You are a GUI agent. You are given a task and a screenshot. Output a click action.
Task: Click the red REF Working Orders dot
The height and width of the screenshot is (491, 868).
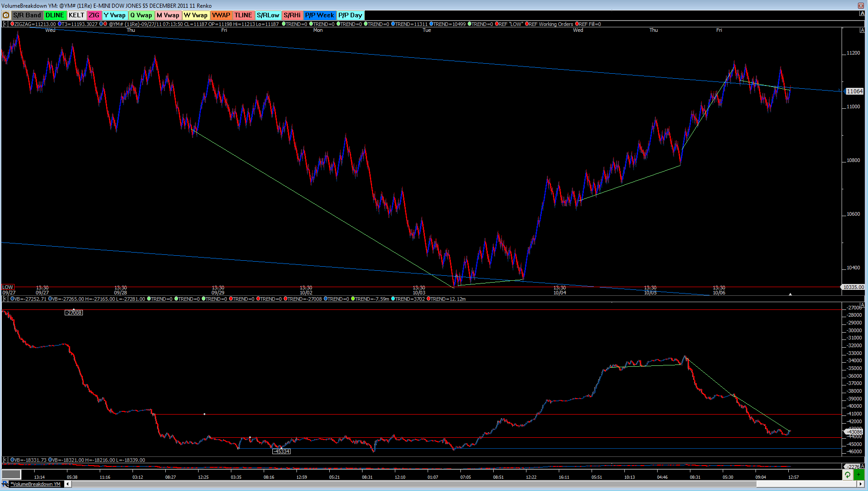point(527,24)
